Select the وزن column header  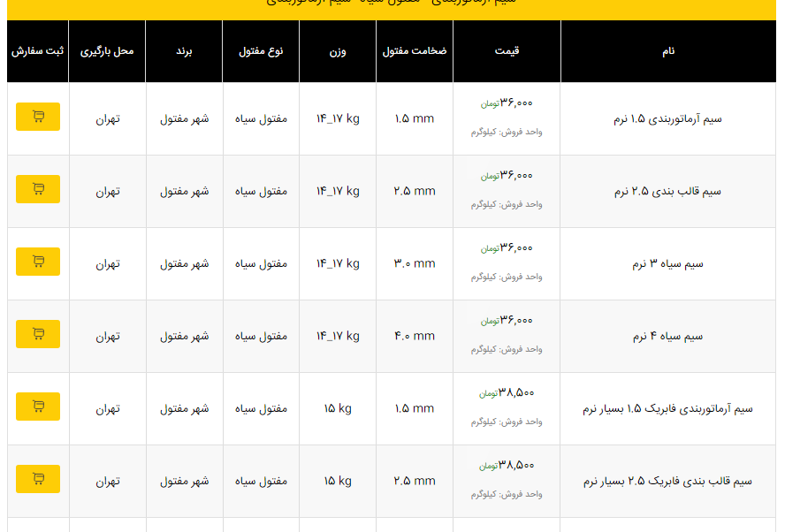pyautogui.click(x=338, y=51)
